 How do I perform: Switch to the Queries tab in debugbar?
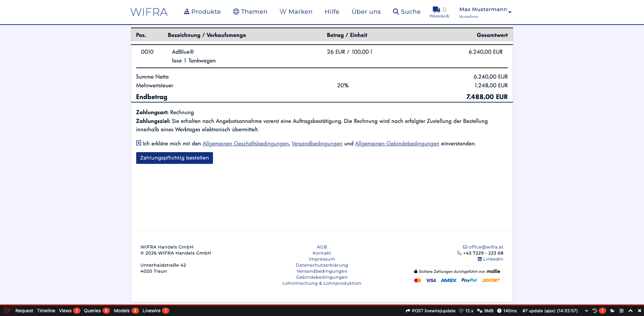[x=93, y=311]
